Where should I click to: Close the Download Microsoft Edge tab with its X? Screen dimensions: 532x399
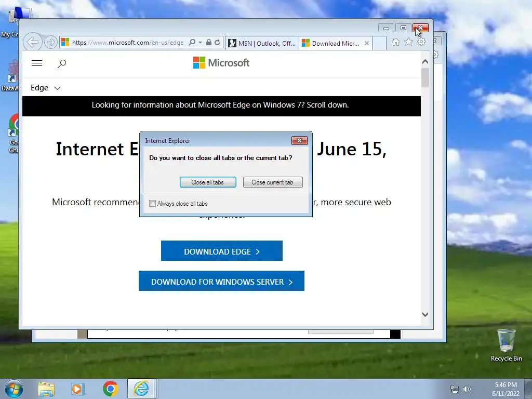(x=367, y=43)
